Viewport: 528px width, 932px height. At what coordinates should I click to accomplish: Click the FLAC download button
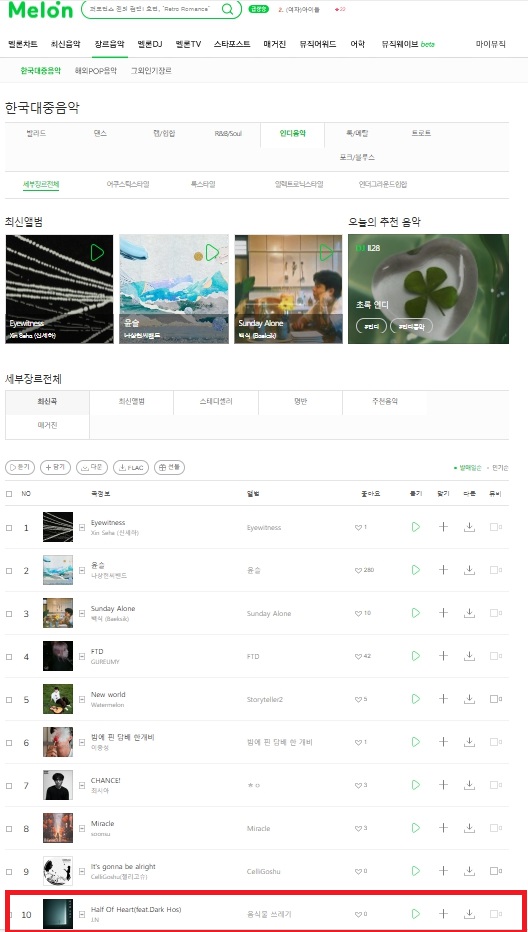point(131,467)
